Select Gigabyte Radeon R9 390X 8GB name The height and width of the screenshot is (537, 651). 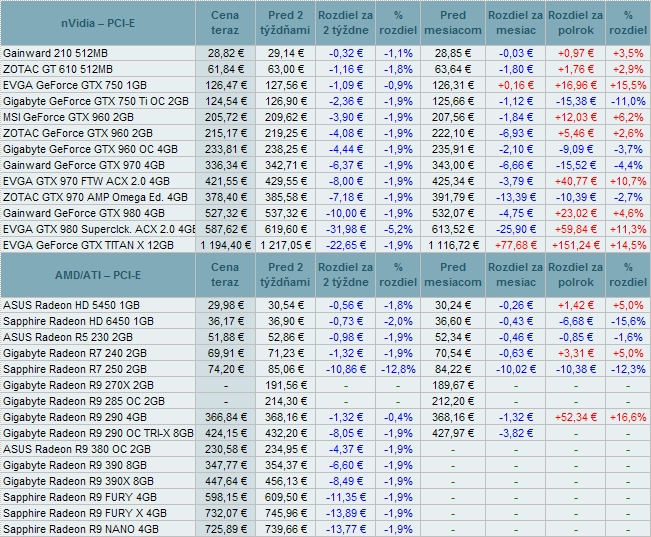78,481
